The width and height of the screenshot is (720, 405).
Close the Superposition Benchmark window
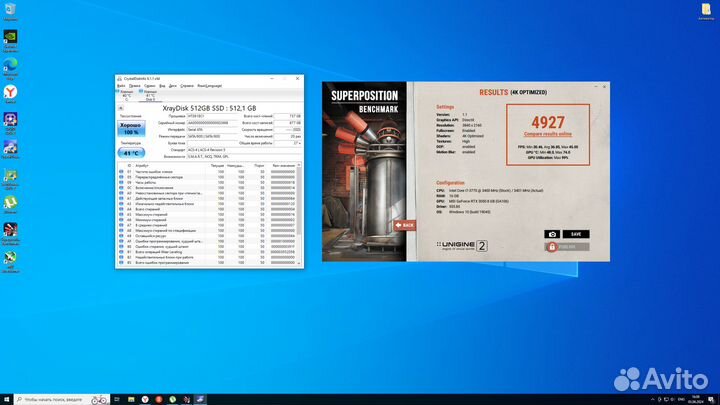(x=604, y=86)
